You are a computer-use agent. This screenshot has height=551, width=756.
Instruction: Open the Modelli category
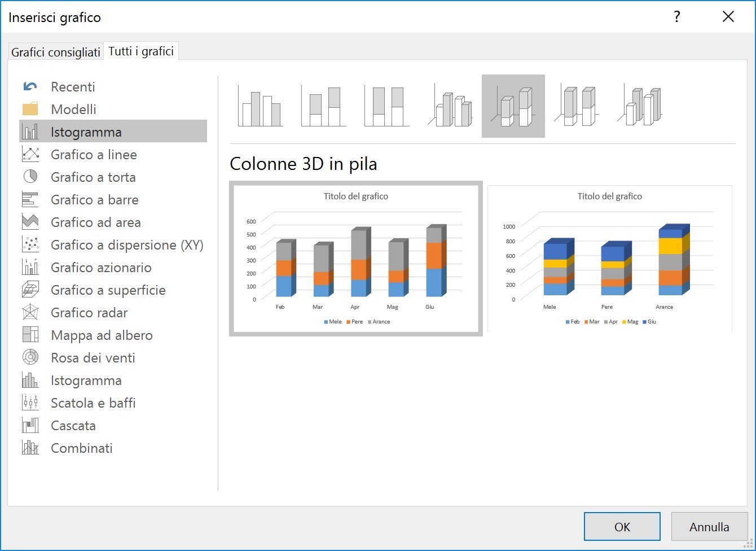113,109
